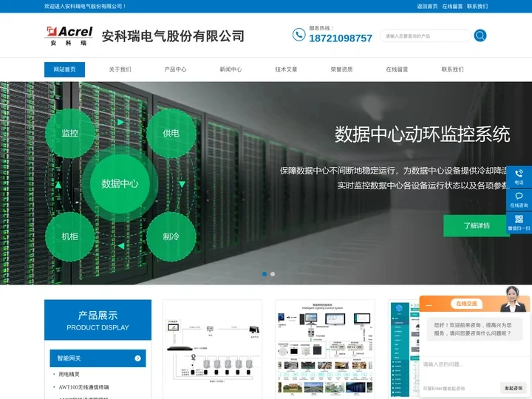532x399 pixels.
Task: Open the wiring diagram product thumbnail
Action: pyautogui.click(x=212, y=349)
